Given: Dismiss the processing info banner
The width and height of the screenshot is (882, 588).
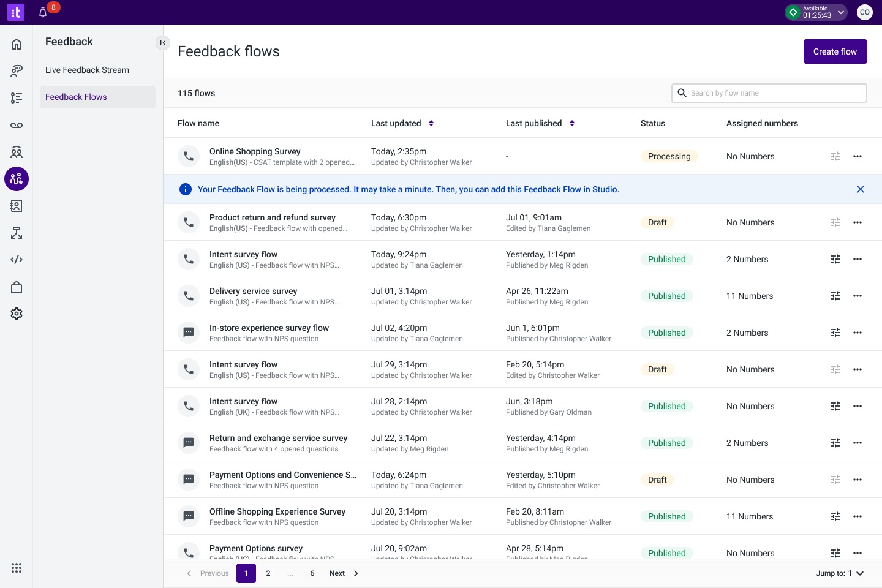Looking at the screenshot, I should (861, 189).
